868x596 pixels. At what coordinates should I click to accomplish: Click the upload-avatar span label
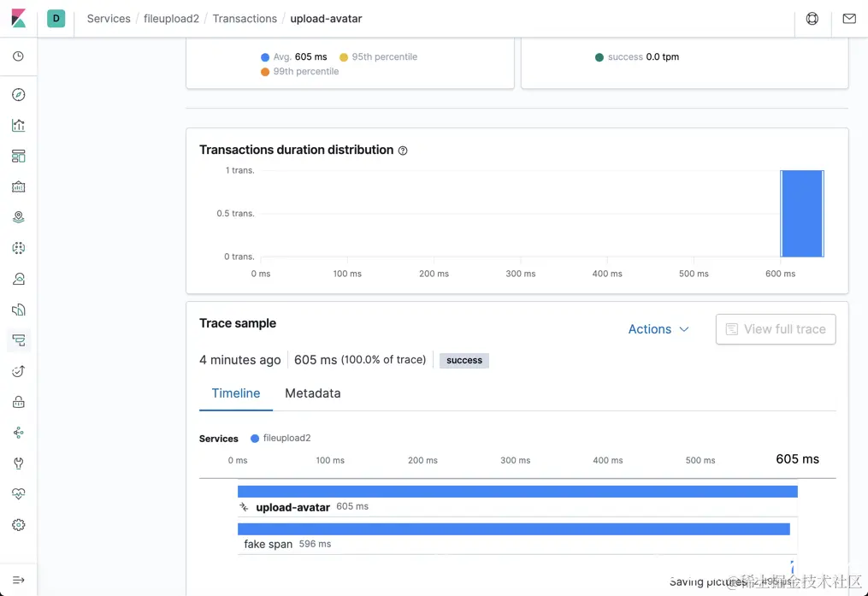coord(292,507)
